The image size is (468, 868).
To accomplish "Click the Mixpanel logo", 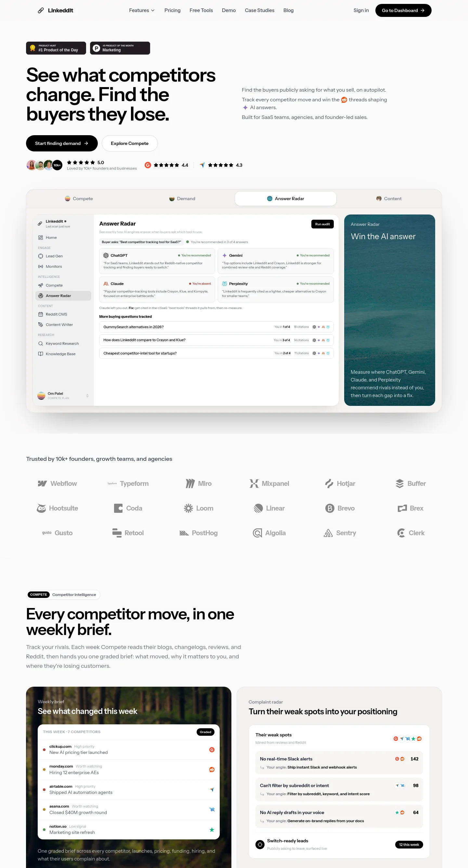I will 269,484.
